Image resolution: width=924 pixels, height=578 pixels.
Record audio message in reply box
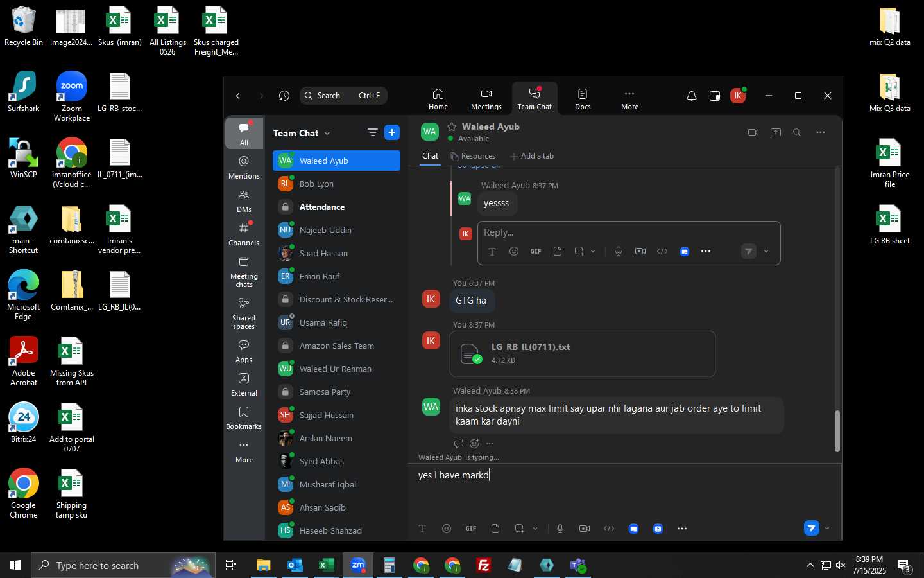point(619,251)
